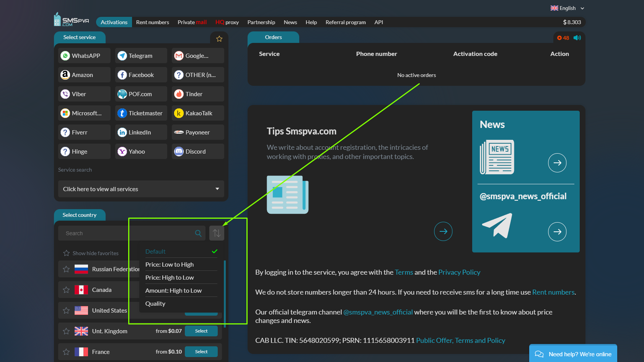Sort countries by Price: High to Low
The width and height of the screenshot is (644, 362).
[x=181, y=278]
